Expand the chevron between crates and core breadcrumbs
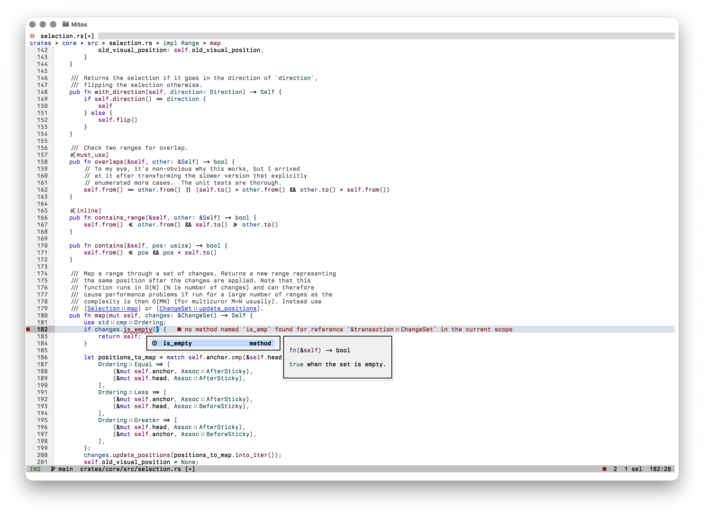The width and height of the screenshot is (704, 514). pyautogui.click(x=57, y=43)
